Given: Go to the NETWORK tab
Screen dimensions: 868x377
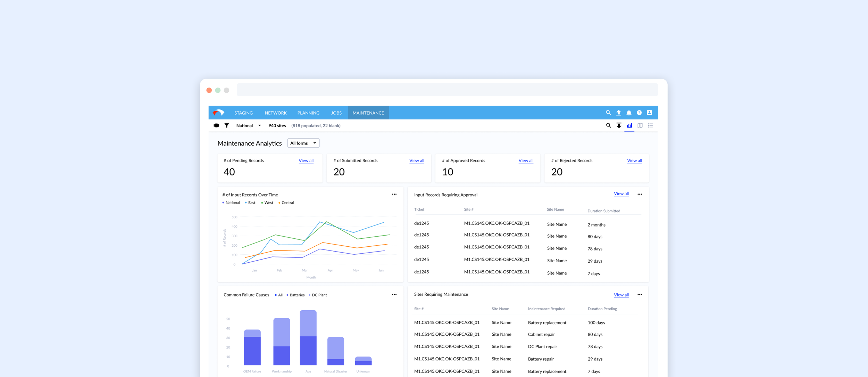Looking at the screenshot, I should coord(276,113).
